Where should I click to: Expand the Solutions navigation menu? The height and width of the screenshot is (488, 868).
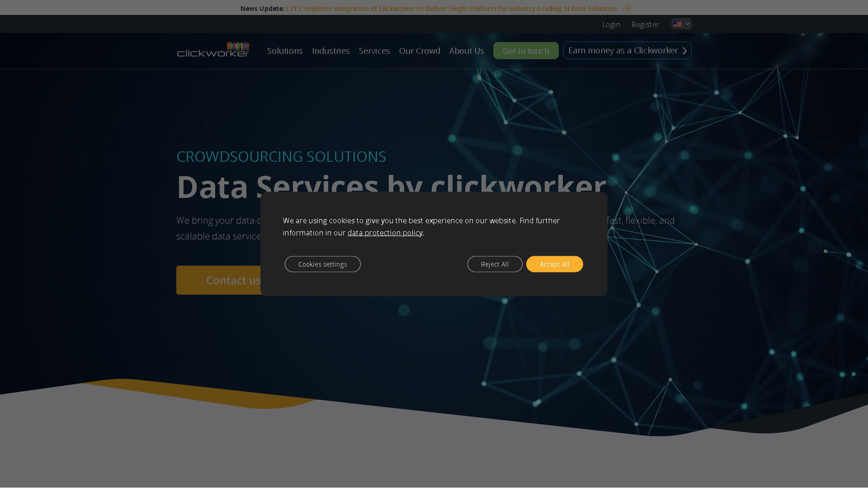(285, 51)
